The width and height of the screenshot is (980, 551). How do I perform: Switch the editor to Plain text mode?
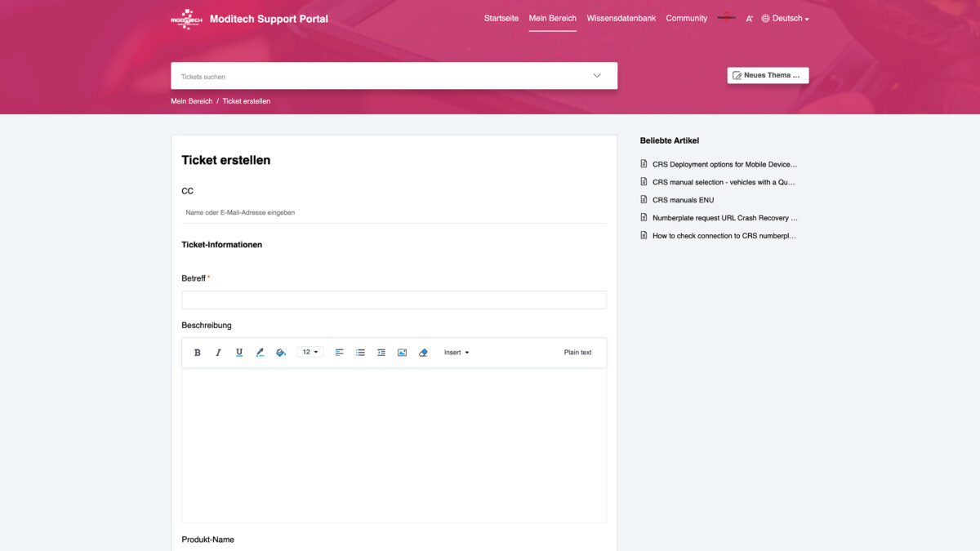click(x=577, y=352)
